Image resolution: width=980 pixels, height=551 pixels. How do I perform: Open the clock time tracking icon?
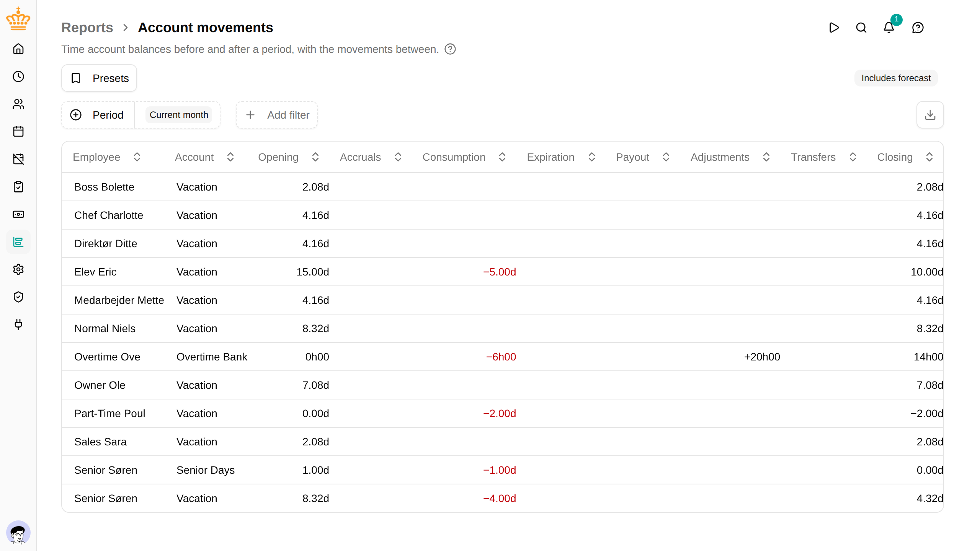pyautogui.click(x=18, y=77)
